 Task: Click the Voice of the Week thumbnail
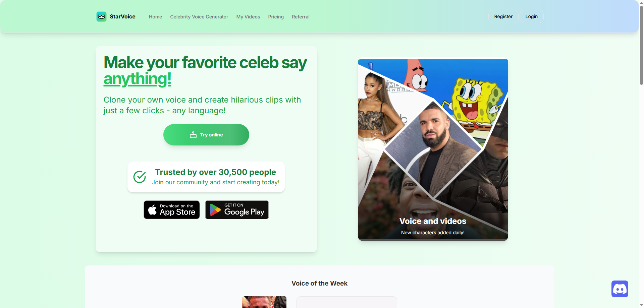pos(264,302)
